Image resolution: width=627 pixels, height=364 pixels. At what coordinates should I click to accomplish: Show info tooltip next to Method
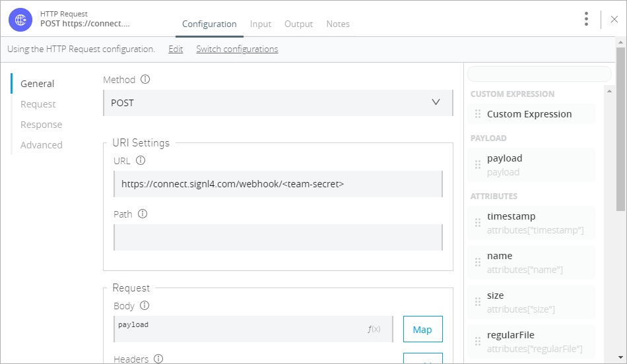click(145, 79)
